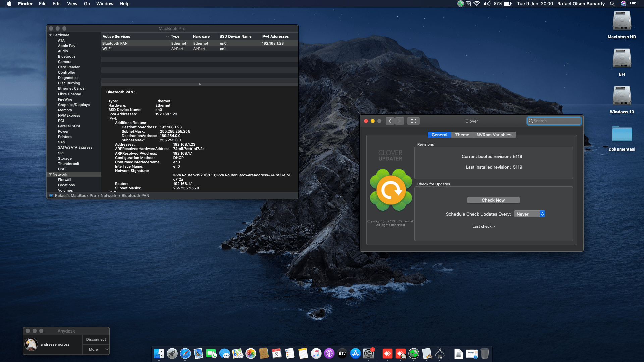Open App Store from the Dock
Screen dimensions: 644x362
[x=355, y=353]
